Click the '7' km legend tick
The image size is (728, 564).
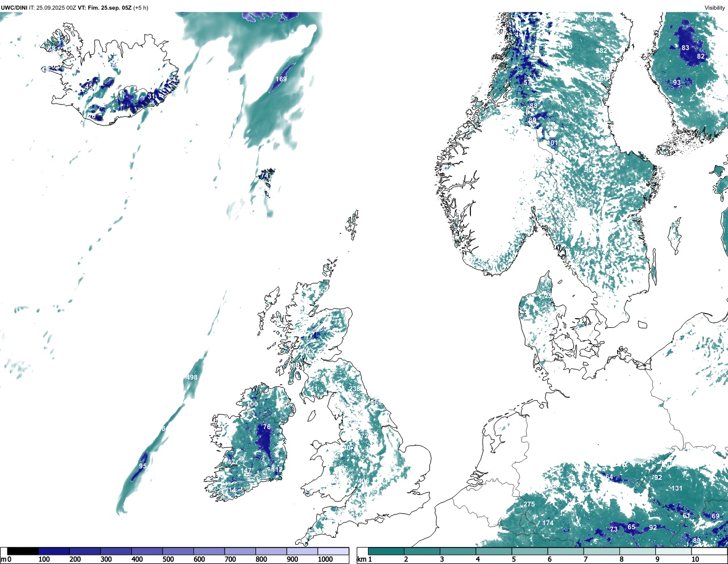pyautogui.click(x=586, y=559)
